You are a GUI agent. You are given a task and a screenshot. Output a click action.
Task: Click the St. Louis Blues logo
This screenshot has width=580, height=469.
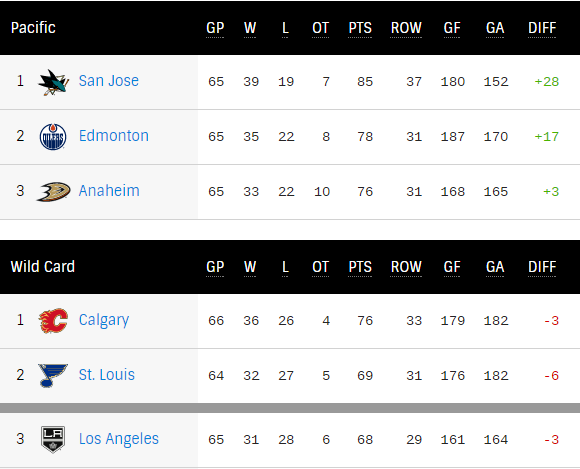pos(53,375)
